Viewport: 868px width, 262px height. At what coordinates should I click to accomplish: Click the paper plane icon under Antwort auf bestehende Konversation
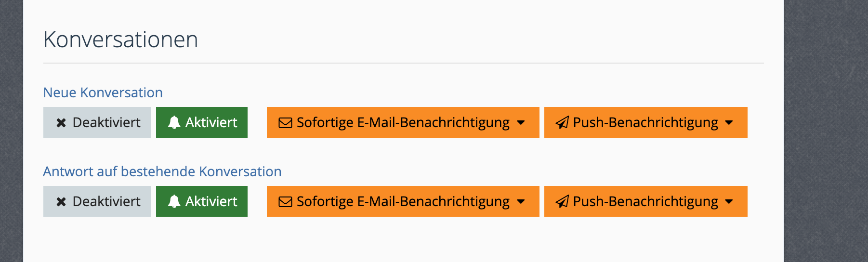(562, 202)
